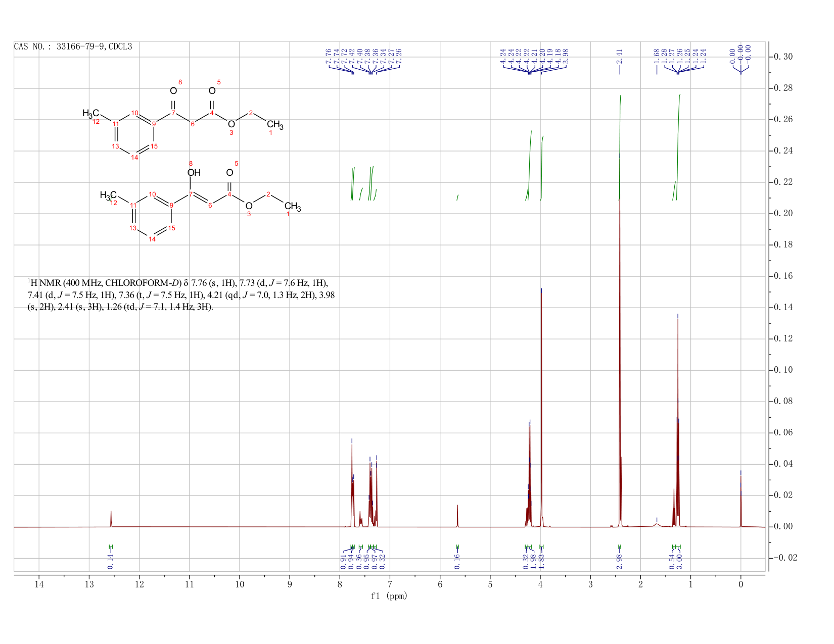This screenshot has height=644, width=834.
Task: Click the f1 (ppm) axis label
Action: pyautogui.click(x=389, y=596)
